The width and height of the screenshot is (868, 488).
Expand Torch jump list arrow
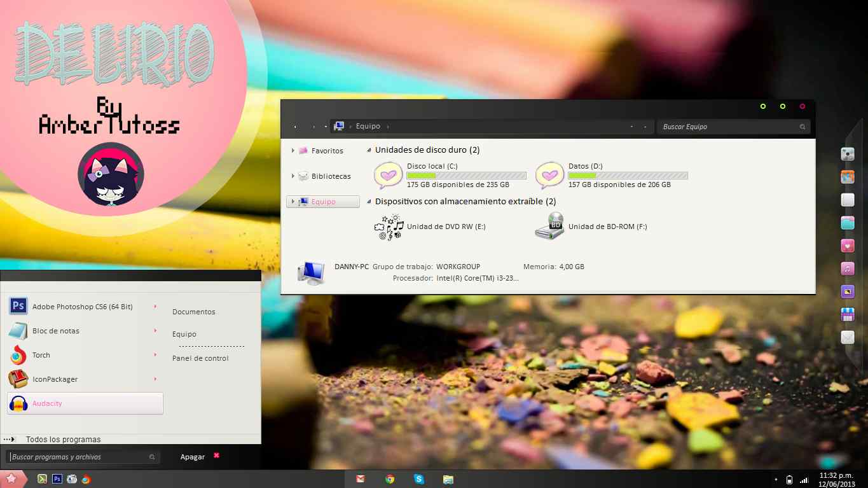[x=155, y=354]
